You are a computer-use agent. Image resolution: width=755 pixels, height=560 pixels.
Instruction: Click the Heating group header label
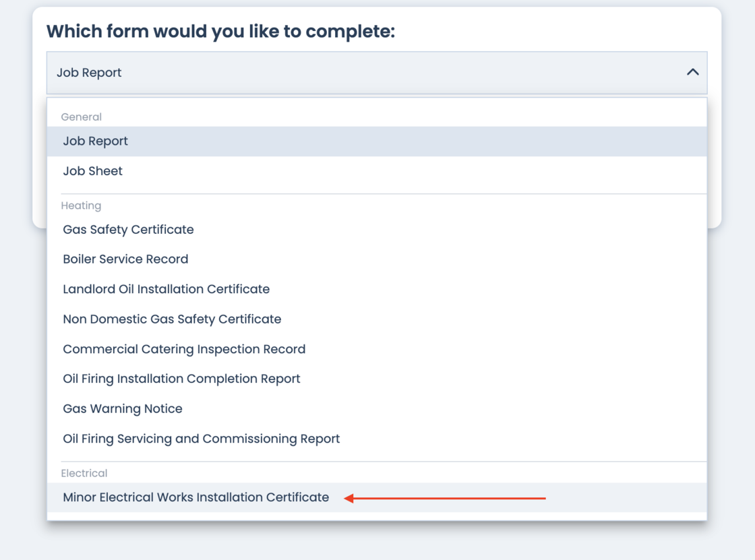click(81, 206)
